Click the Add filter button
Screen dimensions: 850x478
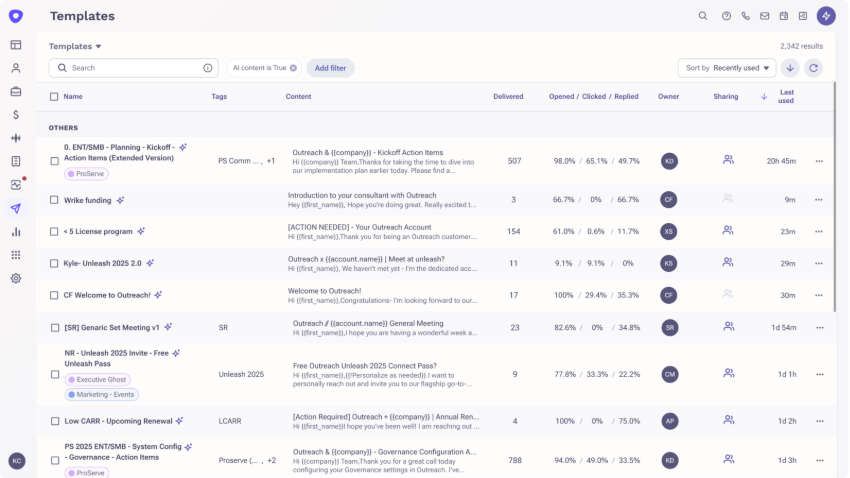click(x=330, y=68)
